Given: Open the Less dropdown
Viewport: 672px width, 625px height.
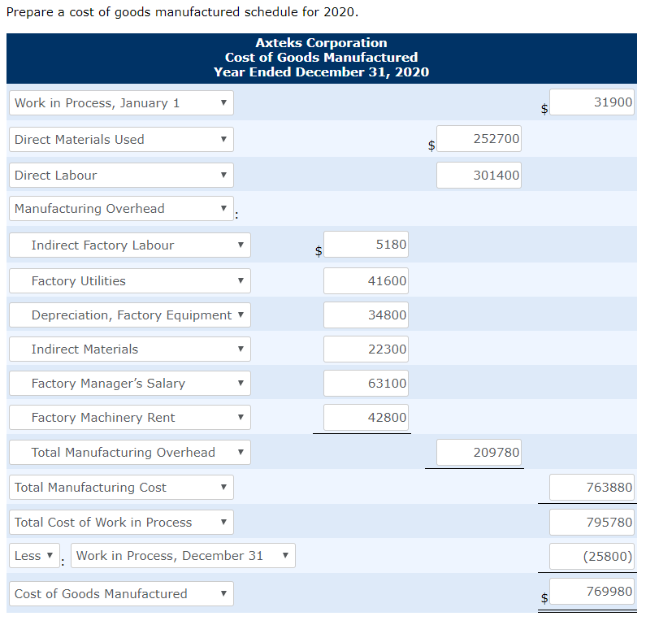Looking at the screenshot, I should [x=33, y=555].
